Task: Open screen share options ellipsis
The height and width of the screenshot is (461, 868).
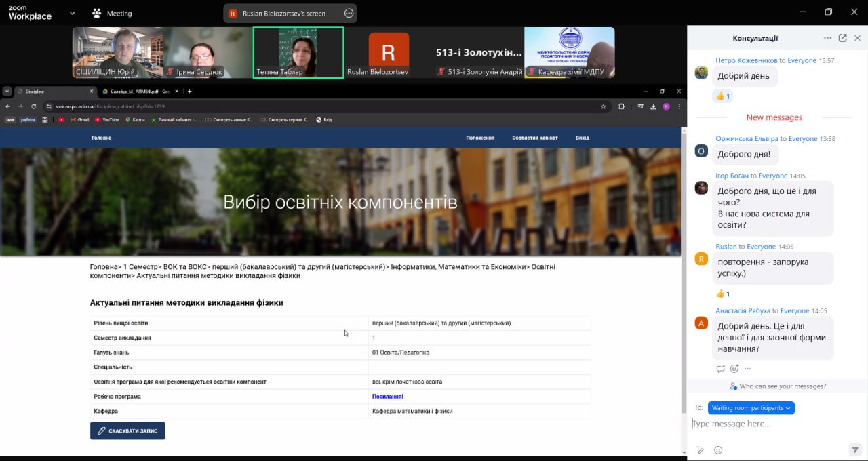Action: pyautogui.click(x=349, y=13)
